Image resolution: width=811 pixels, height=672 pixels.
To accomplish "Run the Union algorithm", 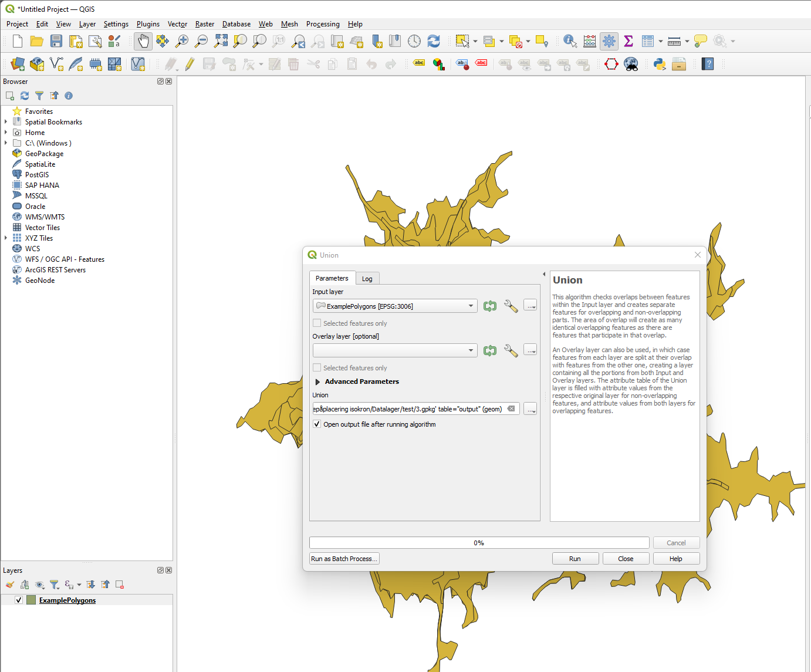I will pyautogui.click(x=575, y=558).
